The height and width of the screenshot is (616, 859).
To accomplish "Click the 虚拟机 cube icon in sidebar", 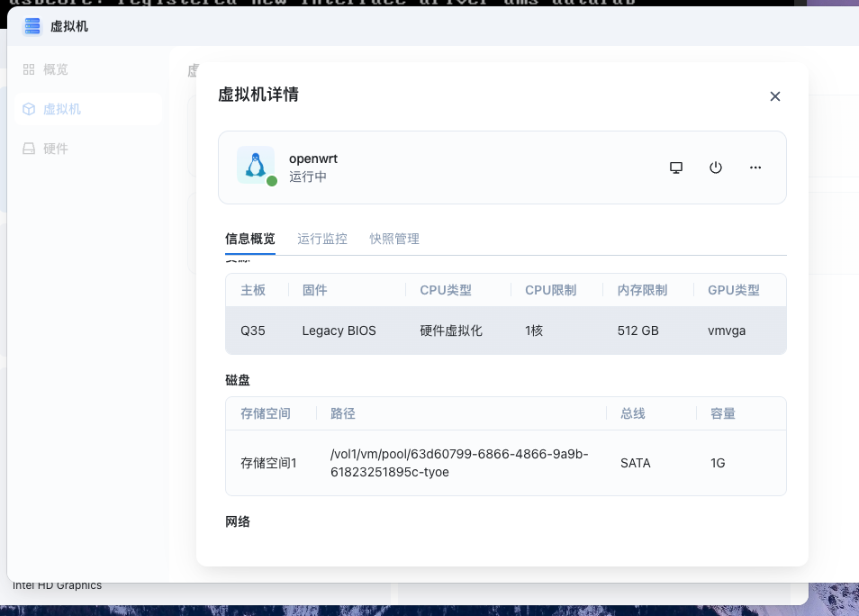I will point(29,109).
